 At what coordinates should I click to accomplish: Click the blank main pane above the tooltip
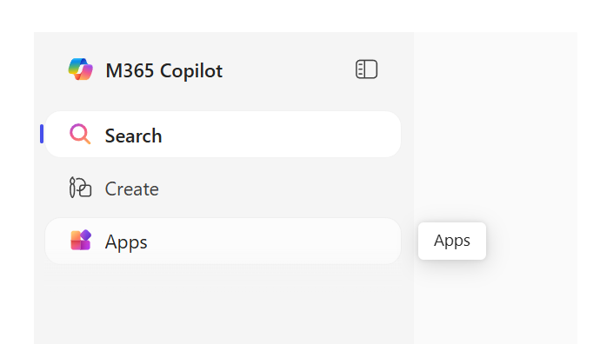click(496, 126)
